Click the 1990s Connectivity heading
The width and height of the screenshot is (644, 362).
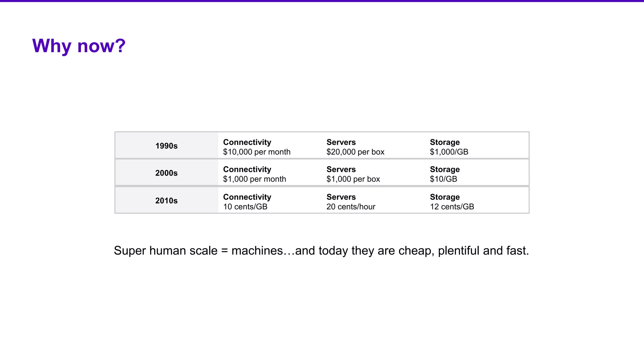tap(247, 142)
